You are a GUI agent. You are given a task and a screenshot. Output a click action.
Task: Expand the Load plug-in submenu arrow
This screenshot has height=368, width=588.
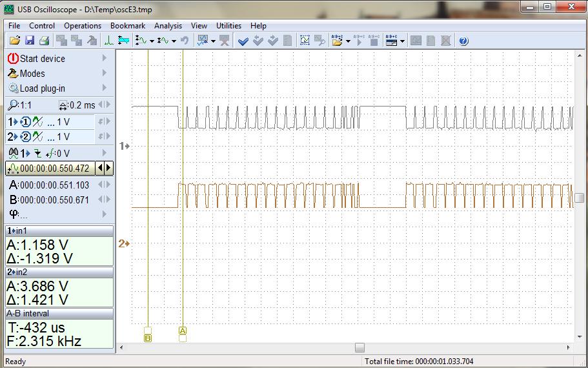[105, 88]
